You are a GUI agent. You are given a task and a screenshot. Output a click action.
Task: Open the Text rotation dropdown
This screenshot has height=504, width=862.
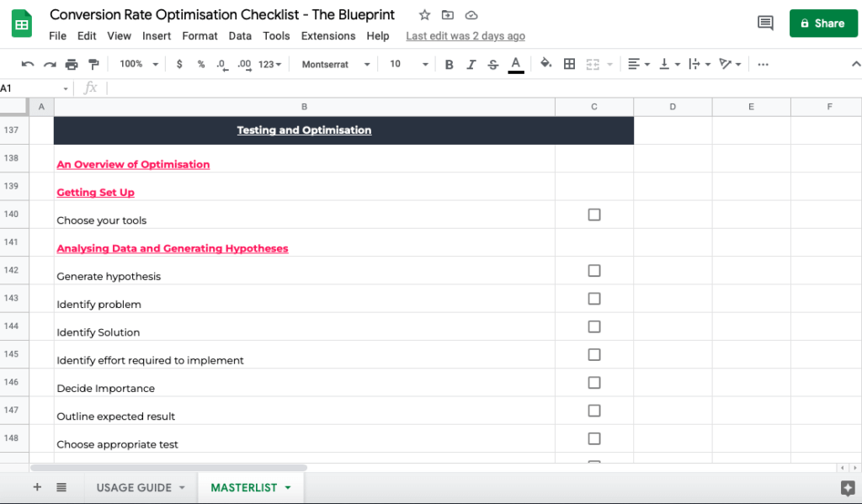tap(730, 64)
